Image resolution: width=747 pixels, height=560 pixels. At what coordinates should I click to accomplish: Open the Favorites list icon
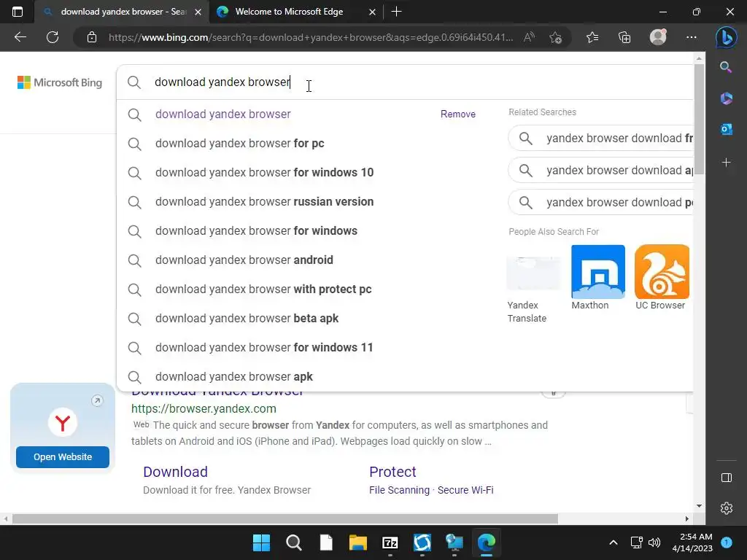coord(592,37)
